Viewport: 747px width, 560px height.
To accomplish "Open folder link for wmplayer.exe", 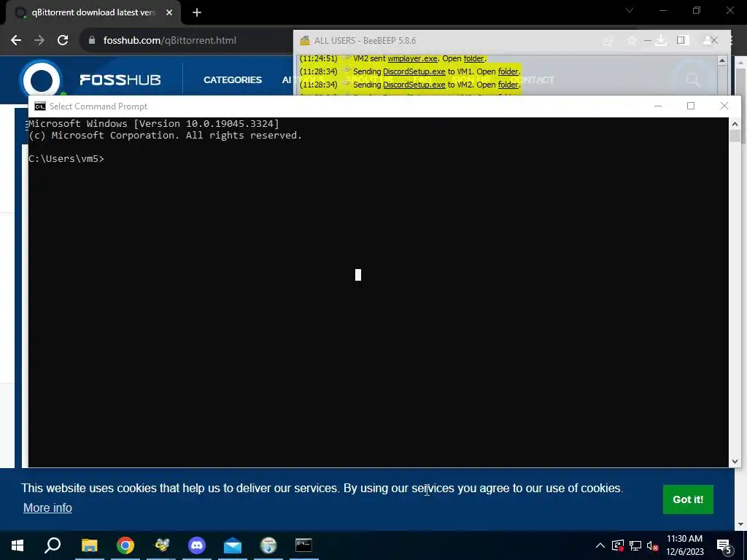I will (473, 58).
